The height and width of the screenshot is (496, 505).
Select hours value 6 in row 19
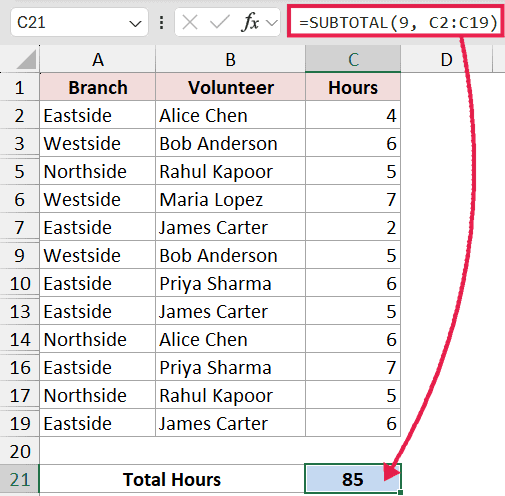353,424
